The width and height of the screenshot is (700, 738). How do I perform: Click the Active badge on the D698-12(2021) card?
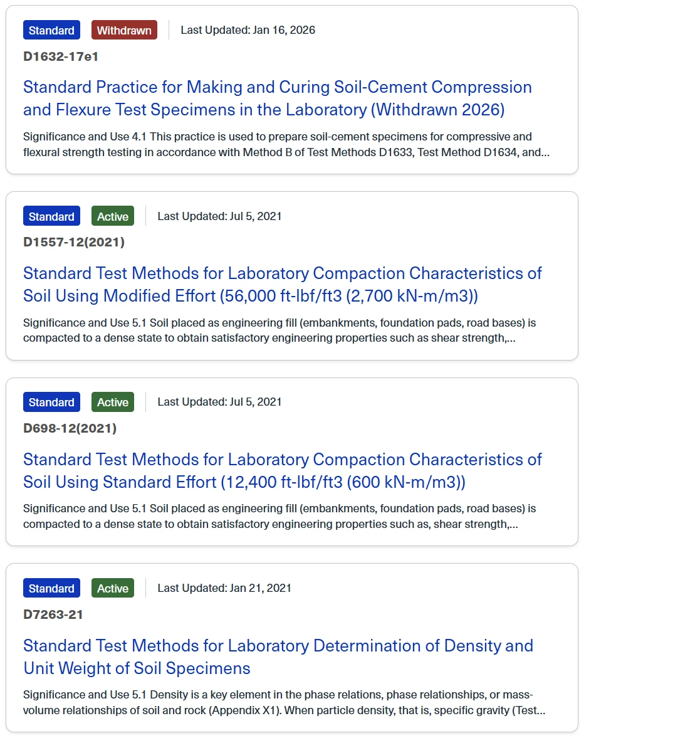click(x=112, y=402)
